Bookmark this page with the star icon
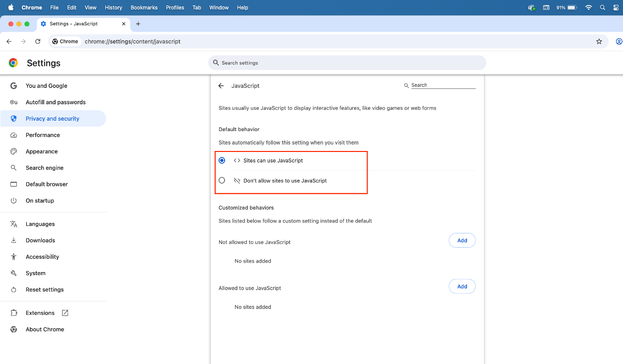Viewport: 623px width, 364px height. pos(599,42)
